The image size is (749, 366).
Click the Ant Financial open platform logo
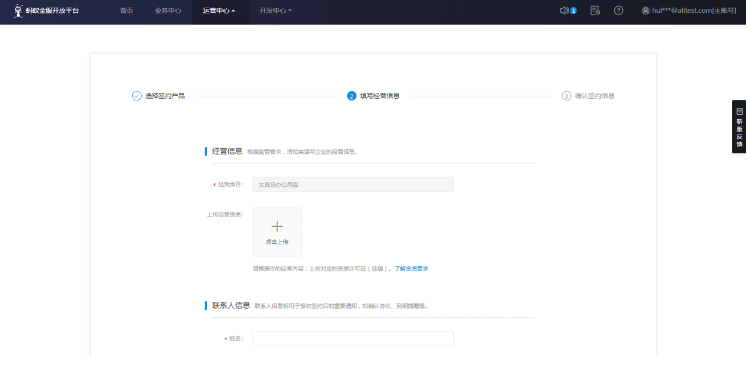click(46, 11)
